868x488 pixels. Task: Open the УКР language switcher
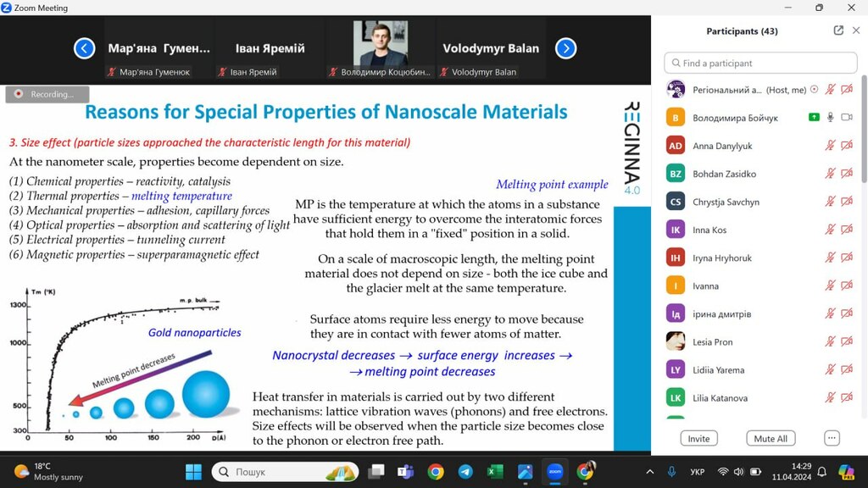coord(698,472)
